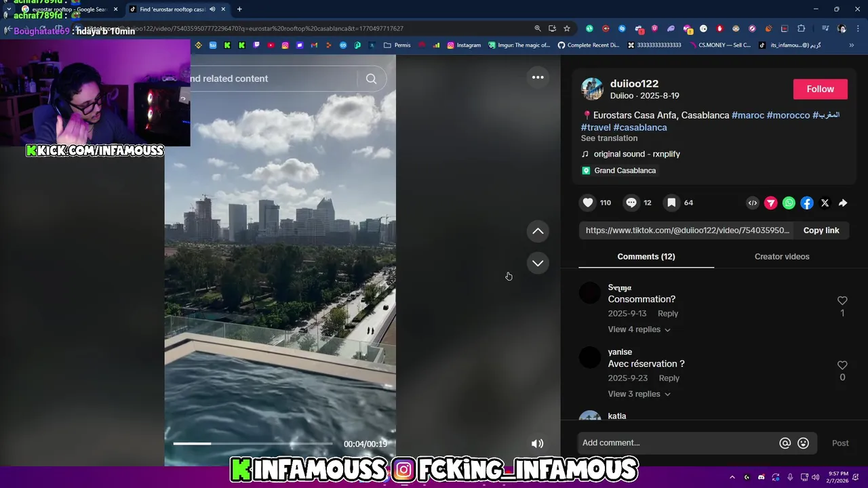Open comments via speech bubble icon
Image resolution: width=868 pixels, height=488 pixels.
pyautogui.click(x=631, y=203)
